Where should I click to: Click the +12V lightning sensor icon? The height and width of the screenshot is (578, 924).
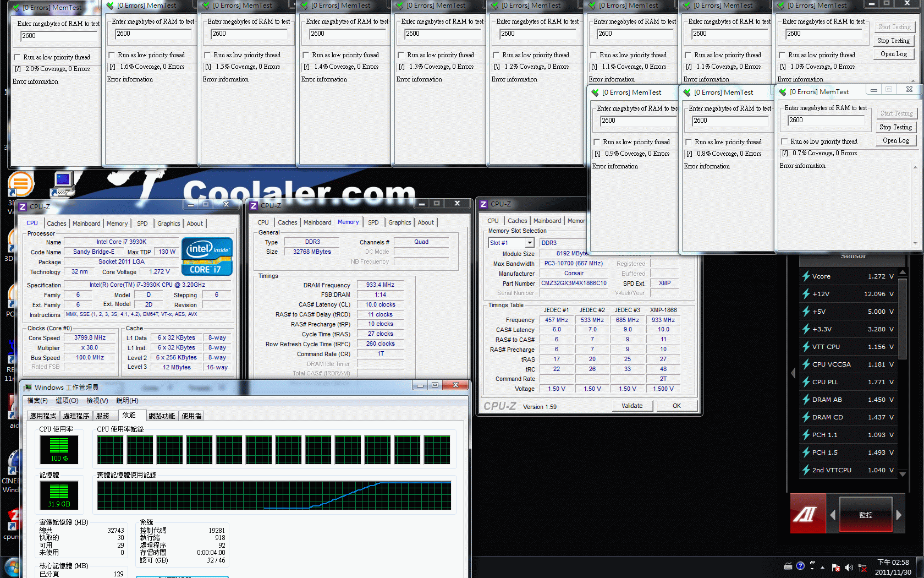point(806,294)
